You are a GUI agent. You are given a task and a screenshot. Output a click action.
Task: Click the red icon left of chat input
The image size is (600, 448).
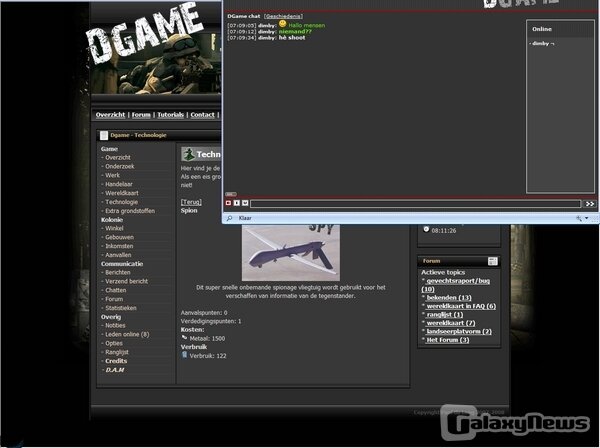(x=228, y=203)
